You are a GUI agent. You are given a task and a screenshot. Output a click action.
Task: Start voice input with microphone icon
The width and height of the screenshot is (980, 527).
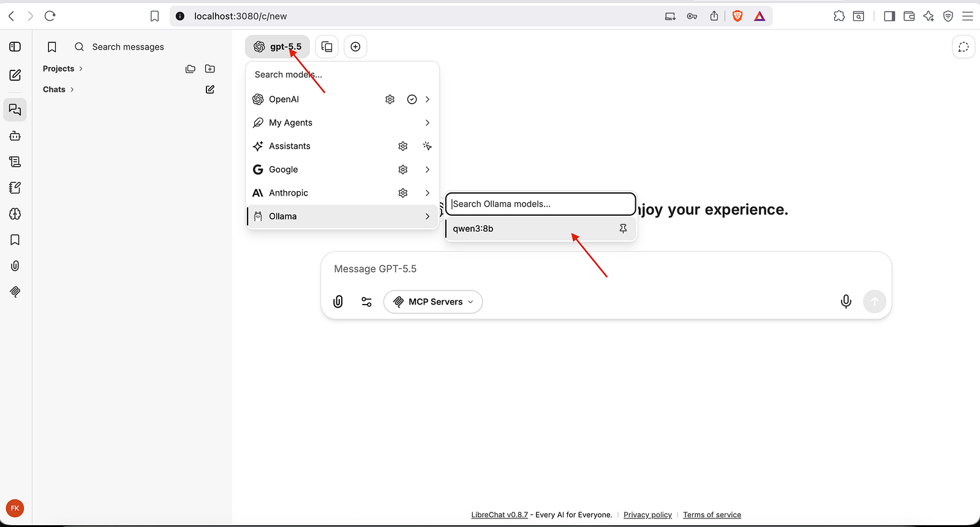tap(846, 301)
